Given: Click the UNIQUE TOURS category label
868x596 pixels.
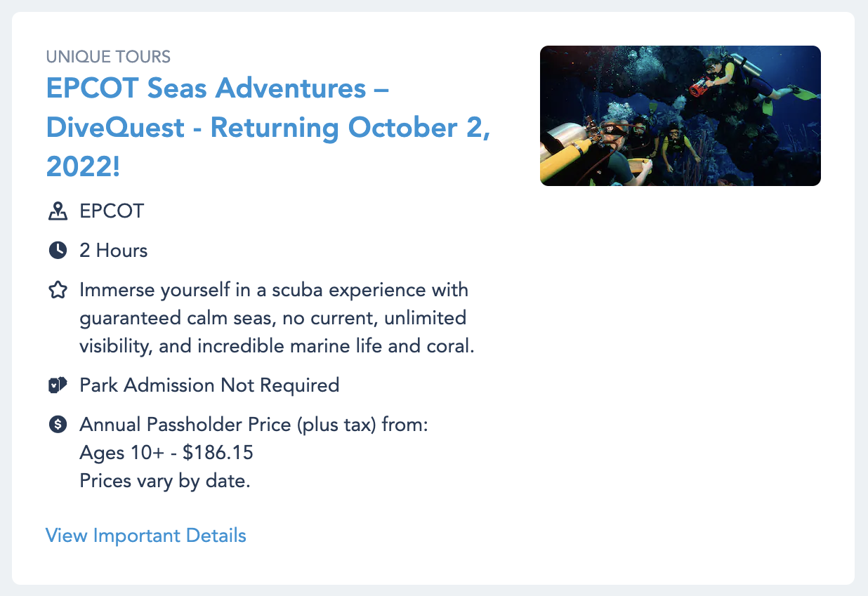Looking at the screenshot, I should pyautogui.click(x=108, y=56).
